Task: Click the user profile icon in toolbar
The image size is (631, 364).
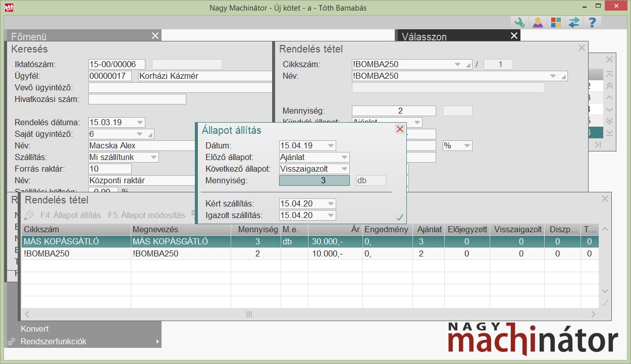Action: click(538, 23)
